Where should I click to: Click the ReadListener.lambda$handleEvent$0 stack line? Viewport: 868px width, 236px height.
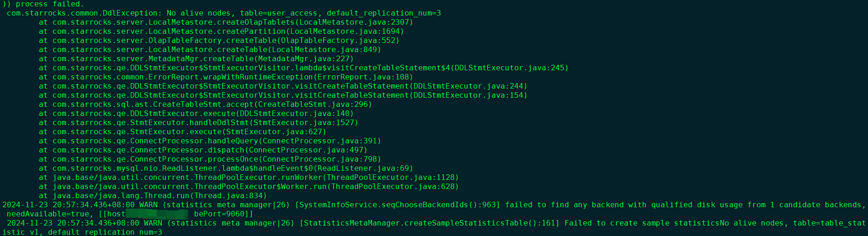[x=226, y=168]
